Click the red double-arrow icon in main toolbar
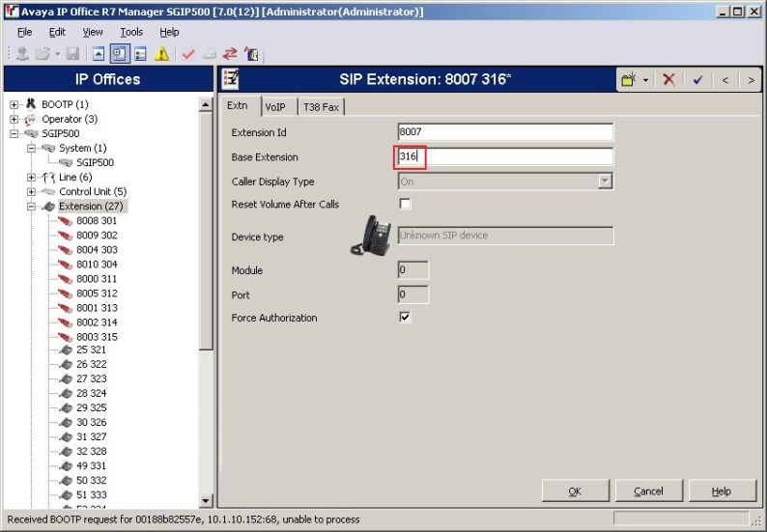767x532 pixels. coord(230,54)
